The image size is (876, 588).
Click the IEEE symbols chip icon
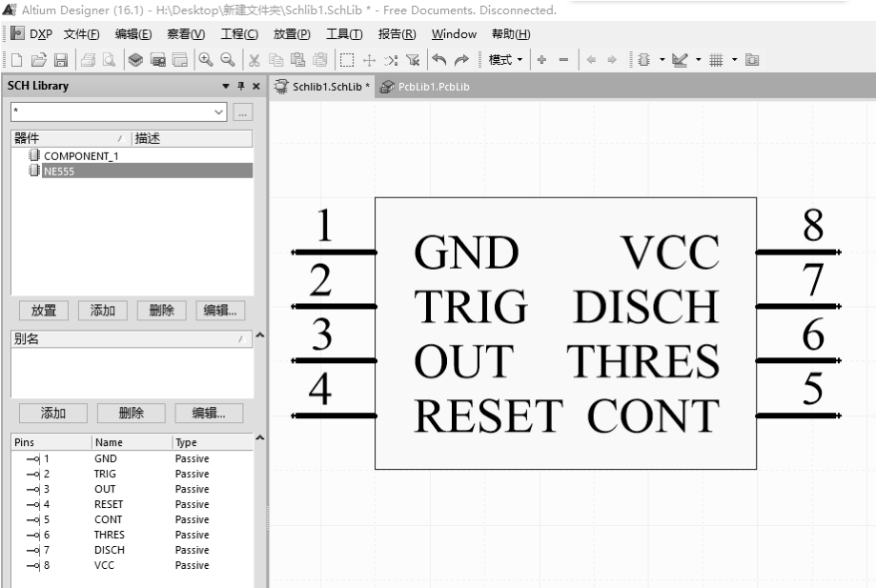coord(643,60)
